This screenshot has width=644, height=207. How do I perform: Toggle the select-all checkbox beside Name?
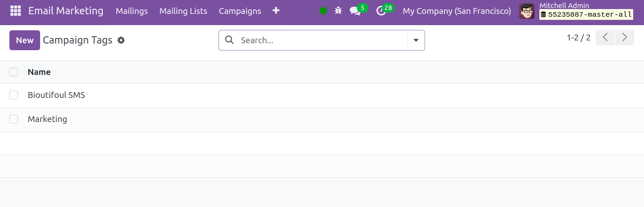pos(14,72)
